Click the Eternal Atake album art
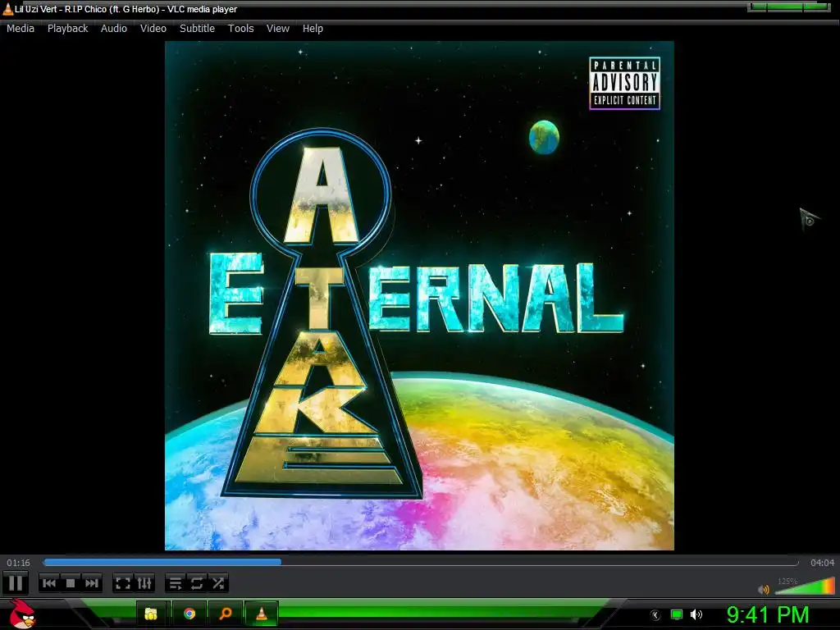Image resolution: width=840 pixels, height=630 pixels. [419, 295]
